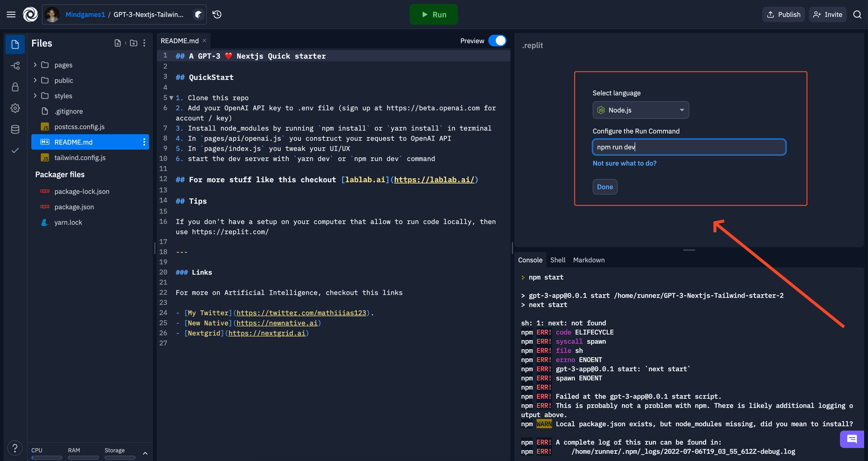Click the GPT-3-Nextjs-Tailwin... repl title
868x461 pixels.
pyautogui.click(x=148, y=14)
